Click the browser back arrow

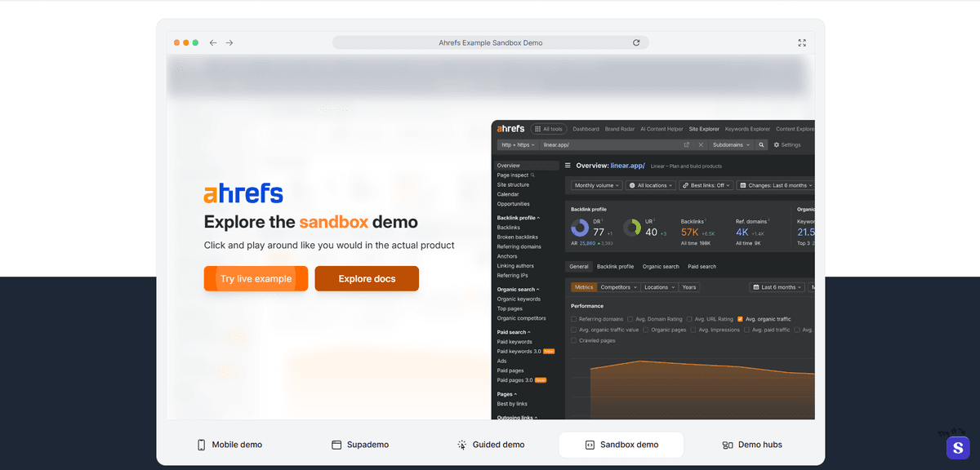point(213,42)
